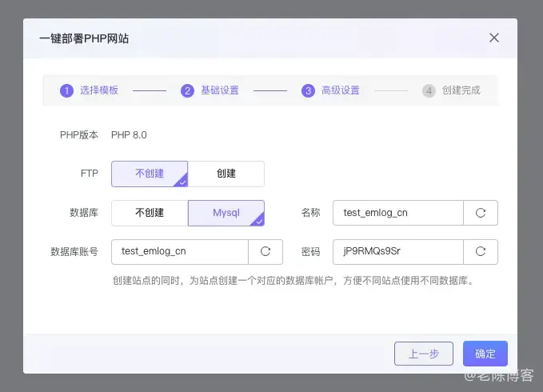Focus the database 名称 input field
This screenshot has width=543, height=392.
pyautogui.click(x=398, y=213)
